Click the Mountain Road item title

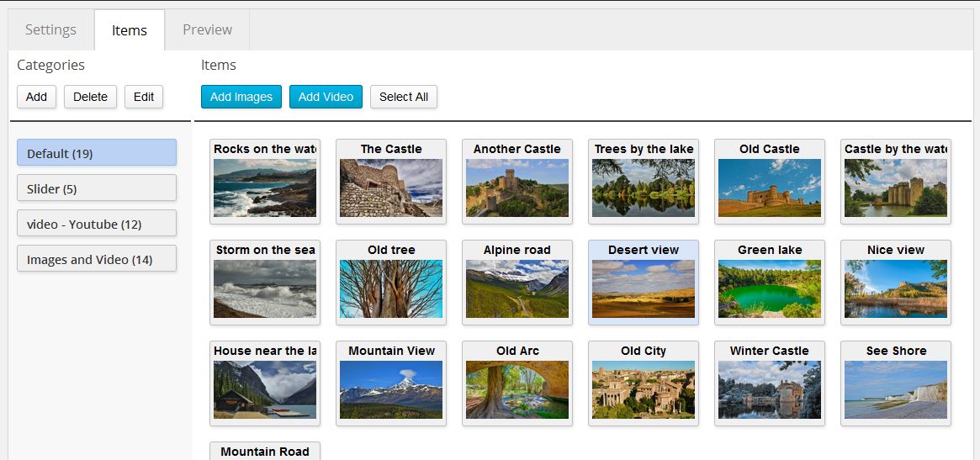coord(265,452)
